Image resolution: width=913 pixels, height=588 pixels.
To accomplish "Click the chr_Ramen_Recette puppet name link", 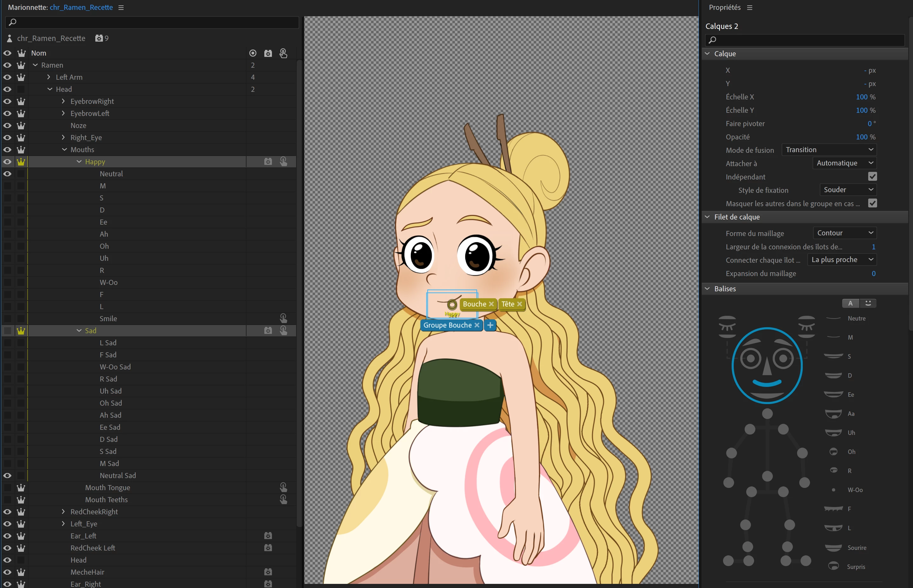I will tap(81, 7).
